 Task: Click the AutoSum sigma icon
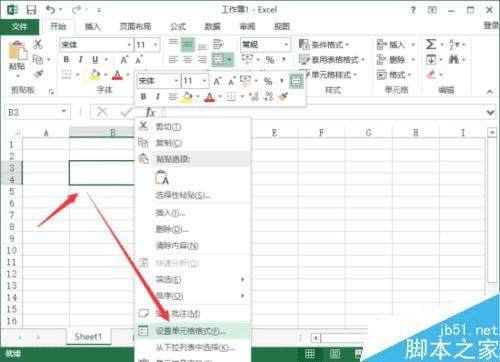pos(430,44)
